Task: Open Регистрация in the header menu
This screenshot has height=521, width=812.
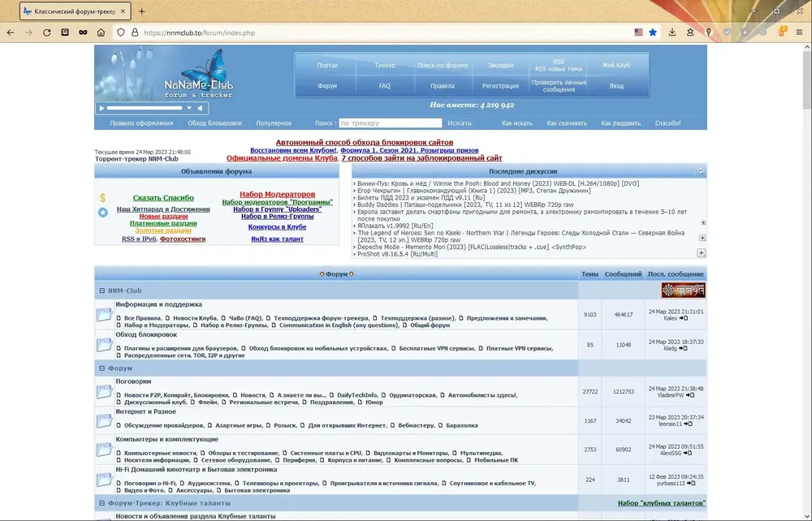Action: pyautogui.click(x=500, y=86)
